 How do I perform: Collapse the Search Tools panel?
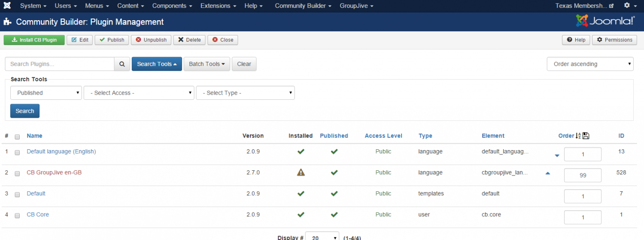coord(157,64)
